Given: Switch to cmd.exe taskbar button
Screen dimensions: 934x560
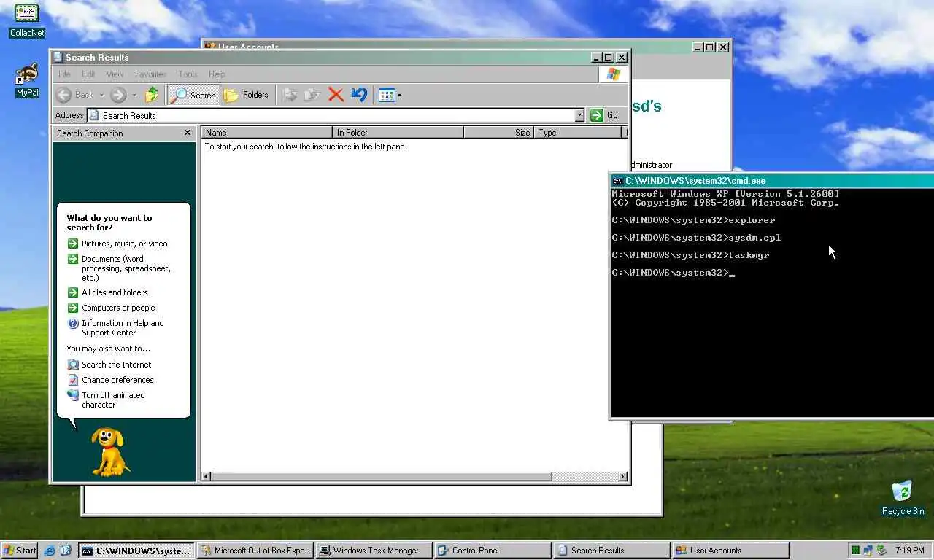Looking at the screenshot, I should tap(137, 551).
